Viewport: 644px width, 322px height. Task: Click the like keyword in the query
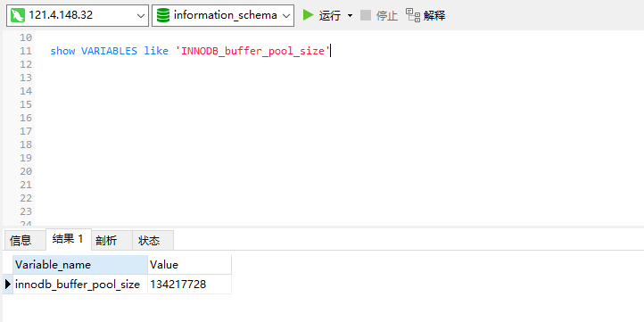[x=156, y=52]
